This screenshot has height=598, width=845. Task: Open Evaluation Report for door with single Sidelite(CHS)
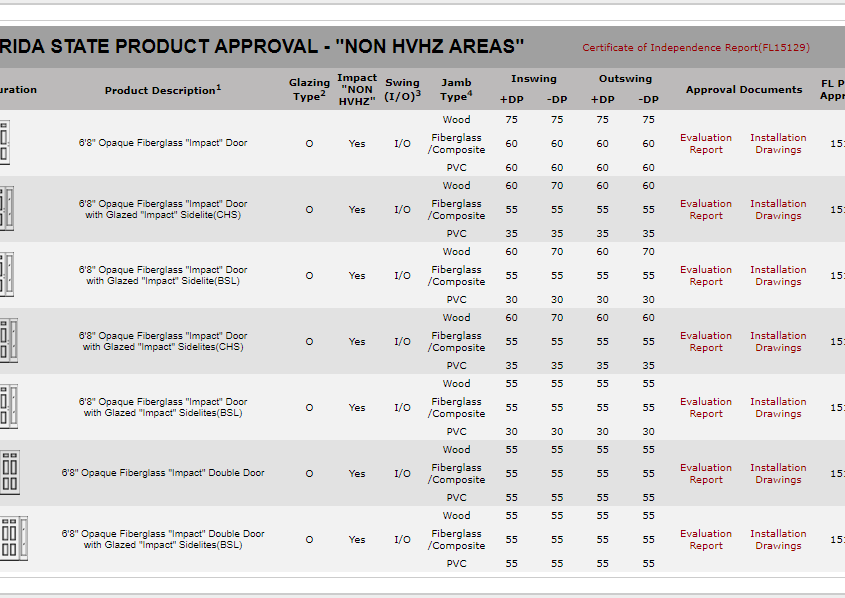(706, 210)
